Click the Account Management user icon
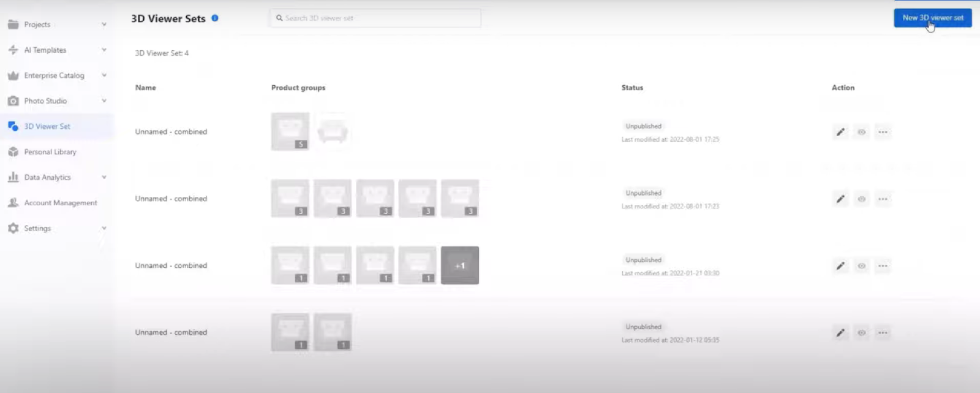The image size is (980, 393). 13,202
